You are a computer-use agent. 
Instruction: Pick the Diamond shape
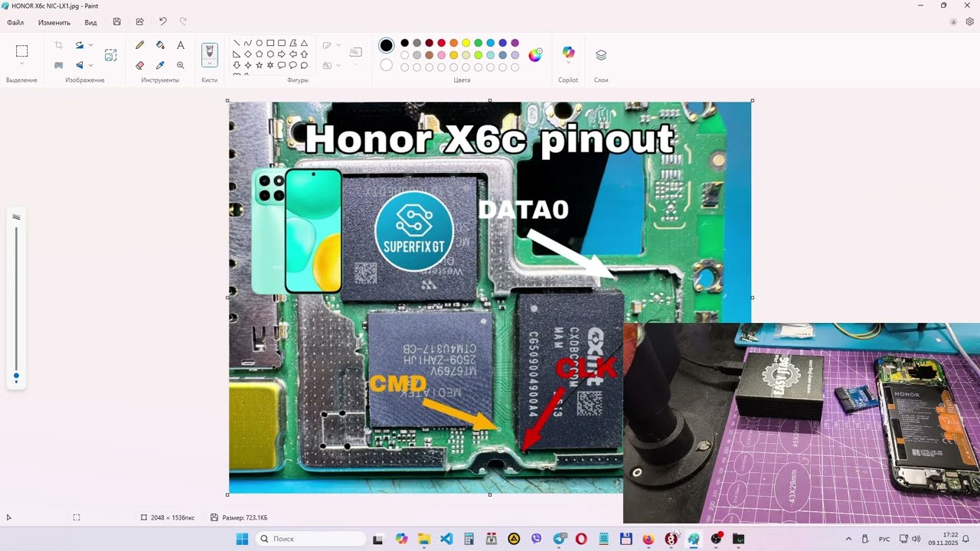(248, 54)
